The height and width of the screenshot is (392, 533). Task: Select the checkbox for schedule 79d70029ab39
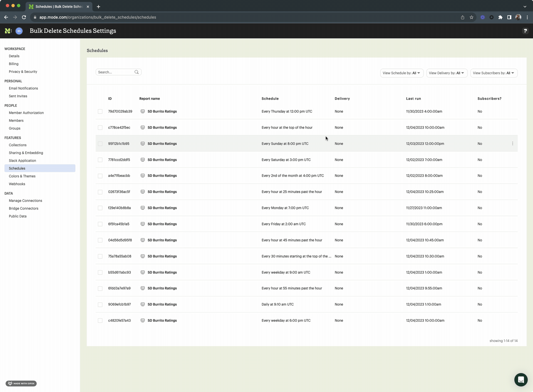pos(100,111)
